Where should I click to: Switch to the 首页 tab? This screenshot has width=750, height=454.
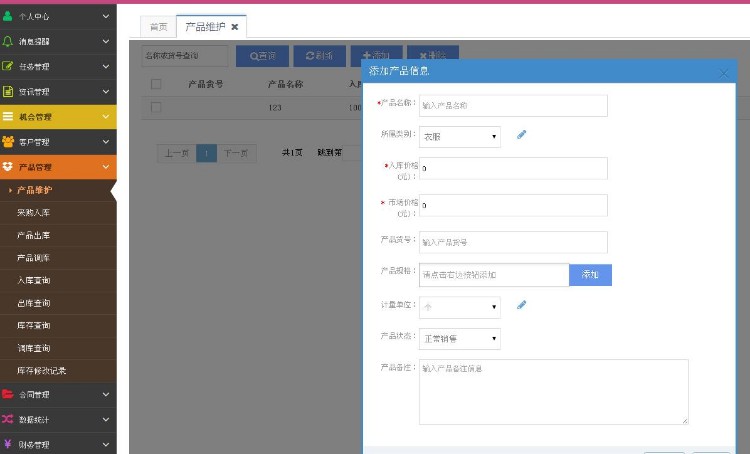coord(158,27)
